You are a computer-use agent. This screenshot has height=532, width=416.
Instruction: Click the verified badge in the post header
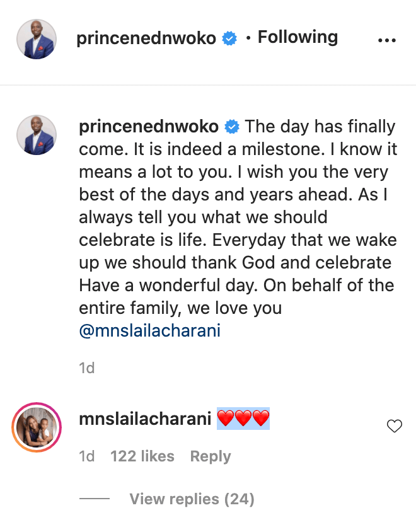tap(229, 38)
